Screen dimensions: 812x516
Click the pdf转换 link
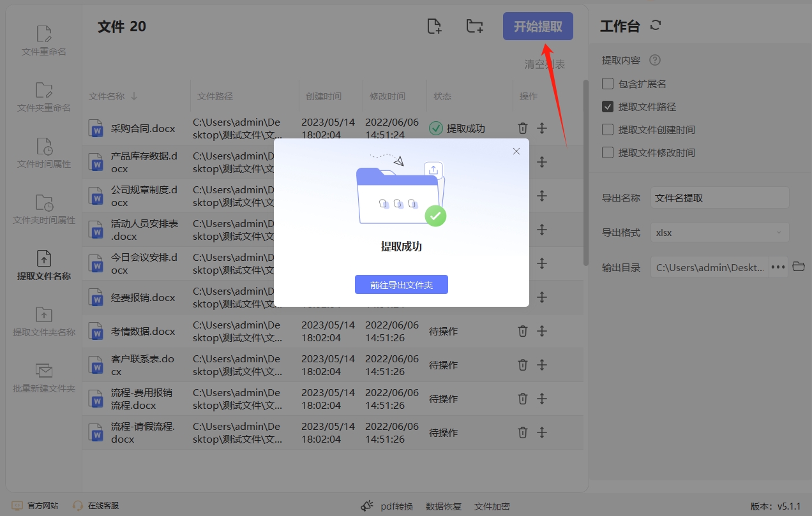tap(397, 506)
